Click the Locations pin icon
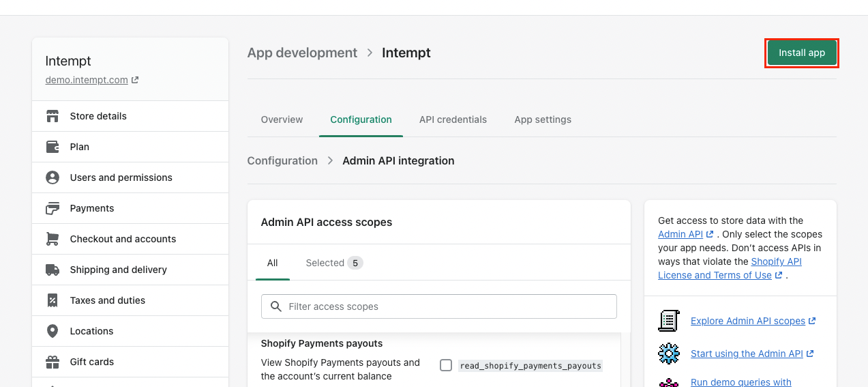868x387 pixels. point(53,331)
